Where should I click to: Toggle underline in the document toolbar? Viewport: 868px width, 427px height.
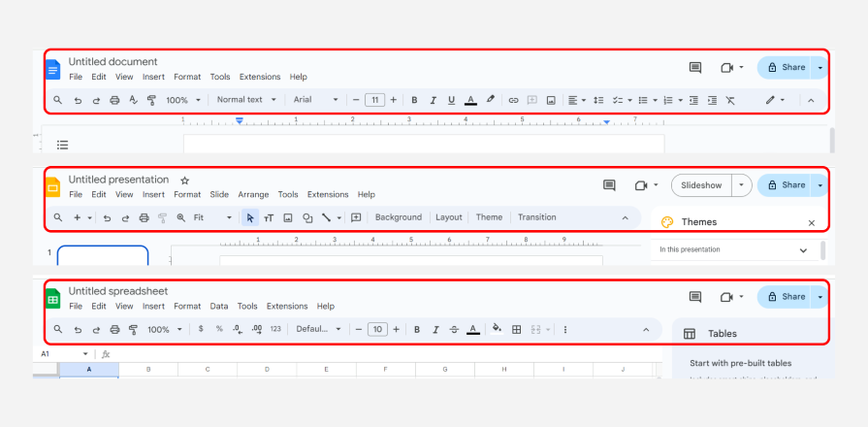451,100
